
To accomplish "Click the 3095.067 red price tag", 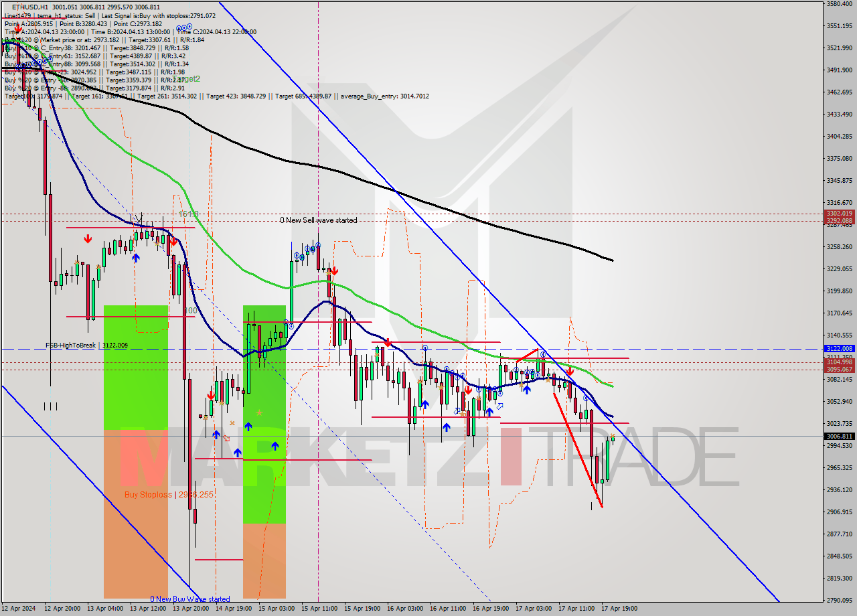I will pyautogui.click(x=839, y=370).
